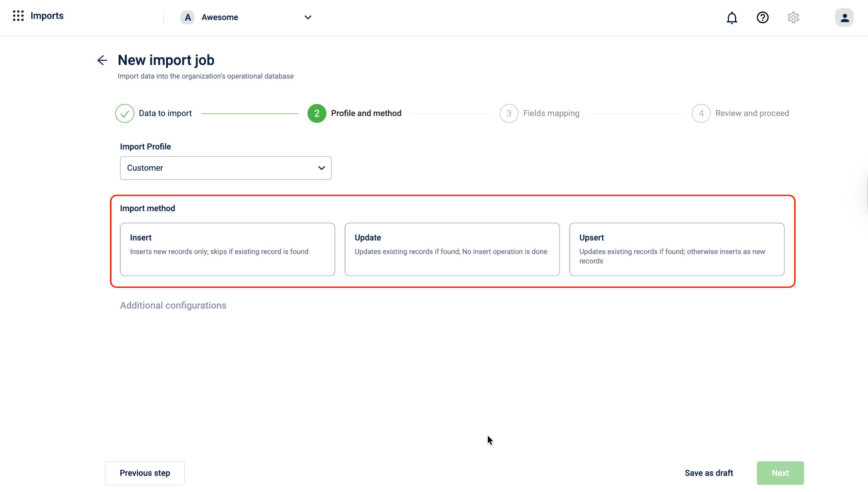The width and height of the screenshot is (868, 492).
Task: Click the Previous step button
Action: (145, 473)
